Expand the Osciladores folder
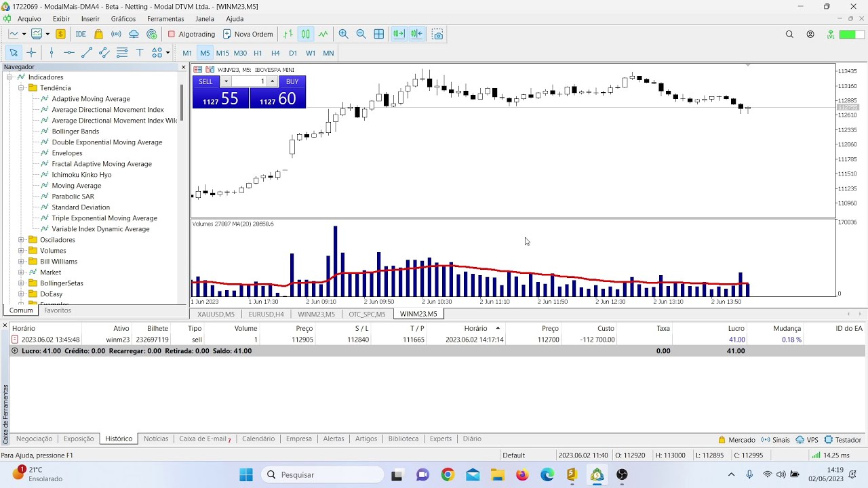Image resolution: width=868 pixels, height=488 pixels. point(21,240)
